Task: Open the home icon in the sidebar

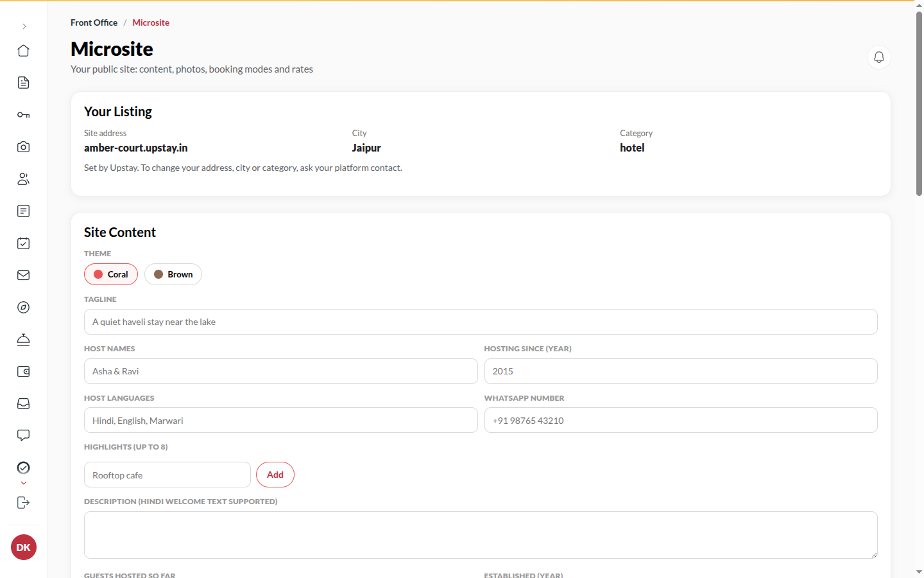Action: click(24, 51)
